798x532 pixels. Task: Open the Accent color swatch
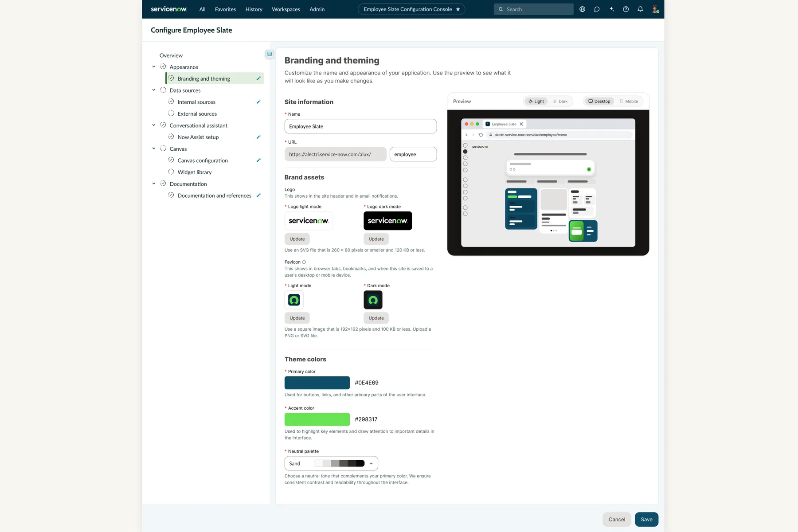coord(317,419)
